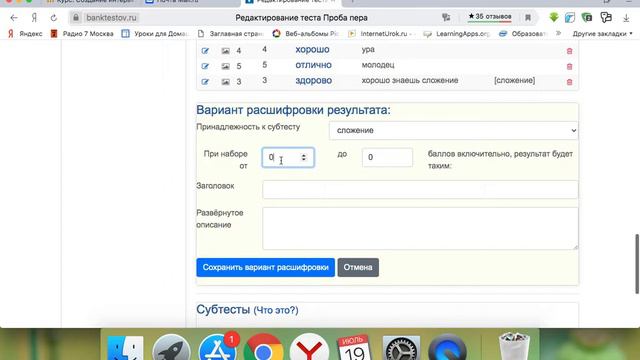
Task: Open the 'хорошо' result link
Action: [x=312, y=49]
